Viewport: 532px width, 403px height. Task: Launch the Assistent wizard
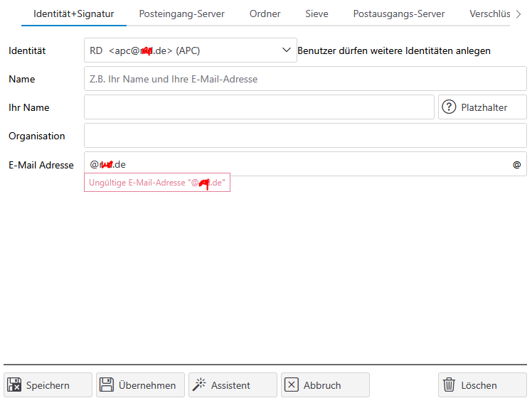[233, 385]
